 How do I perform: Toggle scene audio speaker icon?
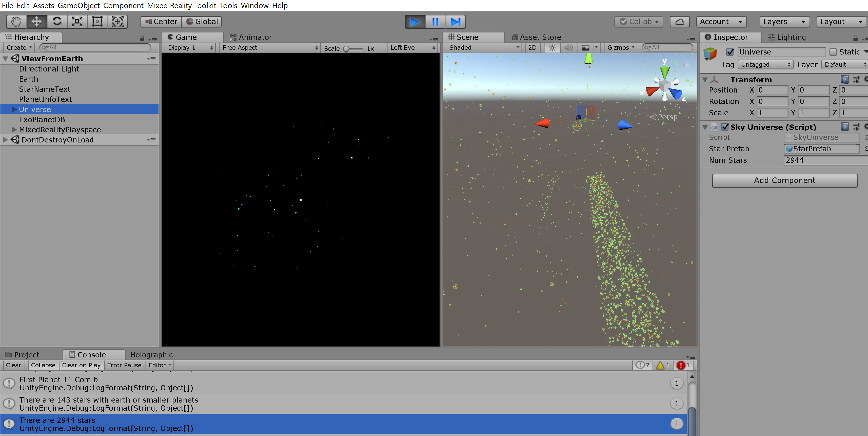[x=568, y=48]
